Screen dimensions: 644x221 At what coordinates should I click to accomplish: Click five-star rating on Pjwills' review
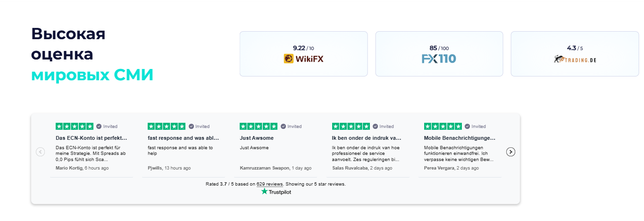(167, 127)
